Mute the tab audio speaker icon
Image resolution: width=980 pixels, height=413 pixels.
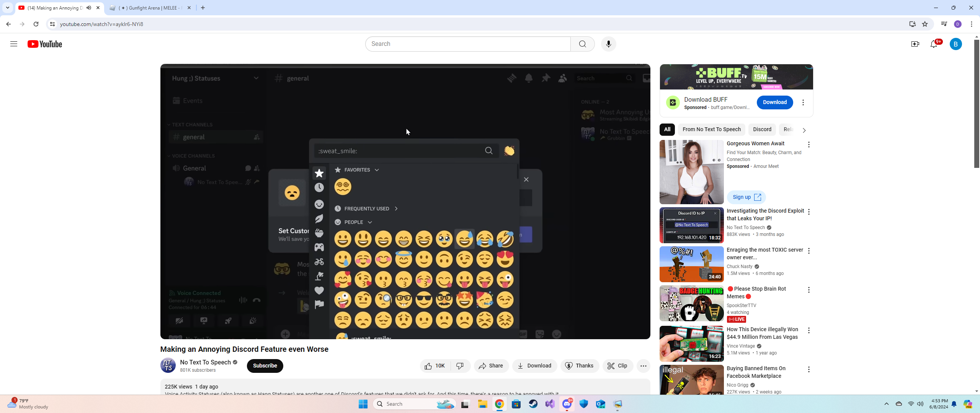(89, 8)
